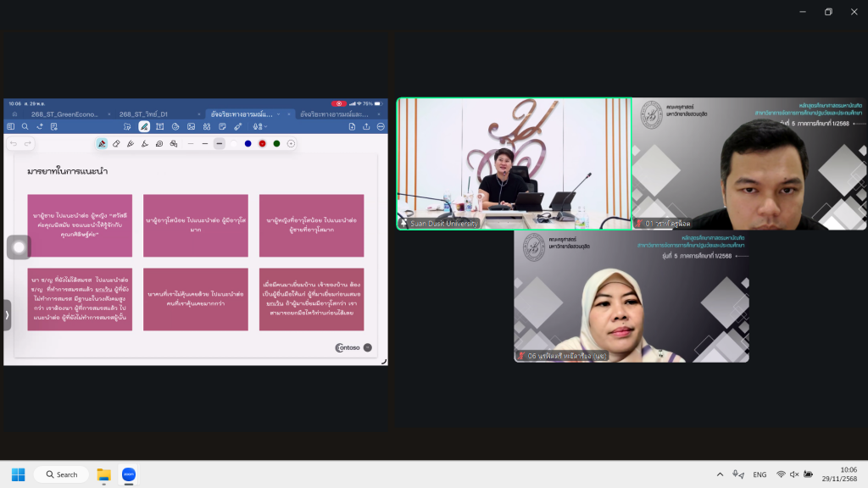Click the undo arrow
The height and width of the screenshot is (488, 868).
14,144
